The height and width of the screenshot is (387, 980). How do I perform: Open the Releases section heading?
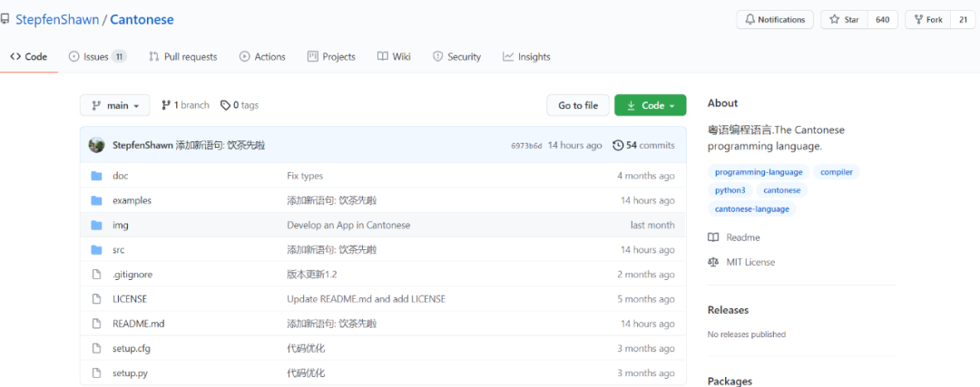point(728,310)
